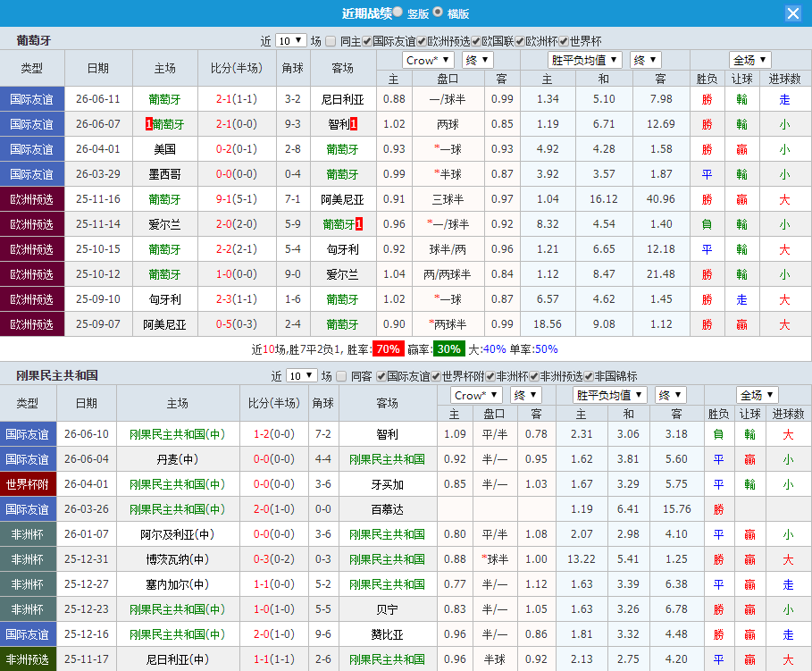
Task: Open 终 dropdown beside 胜平负均值 in 葡萄牙 table
Action: [645, 60]
